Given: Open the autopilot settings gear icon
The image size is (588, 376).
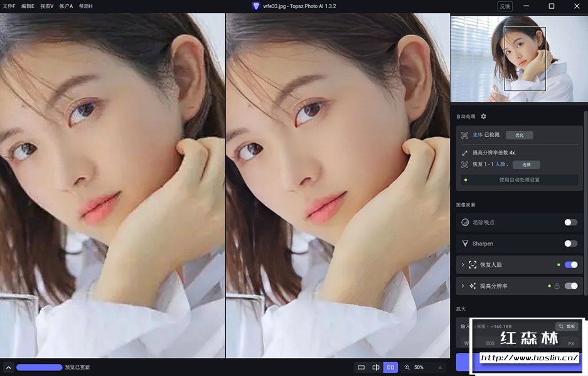Looking at the screenshot, I should coord(483,116).
